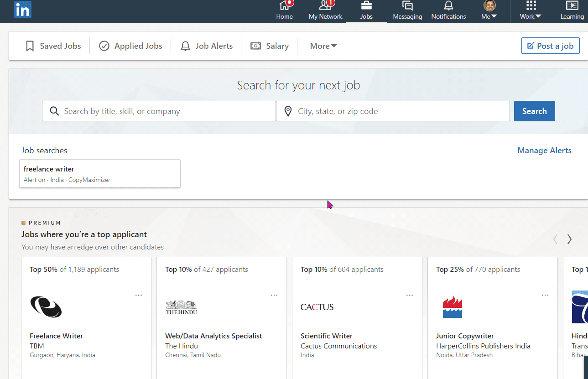Open the Jobs briefcase icon
588x379 pixels.
click(x=366, y=6)
